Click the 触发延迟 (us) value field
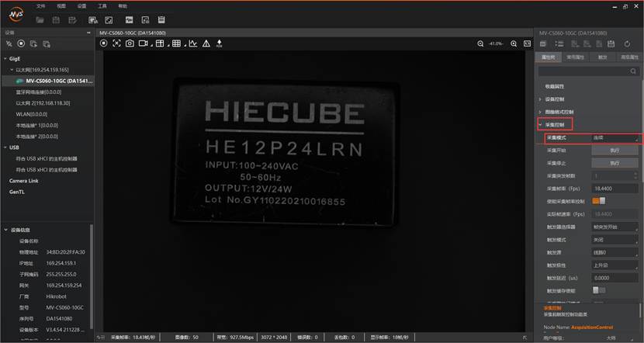Viewport: 644px width, 343px height. [615, 278]
